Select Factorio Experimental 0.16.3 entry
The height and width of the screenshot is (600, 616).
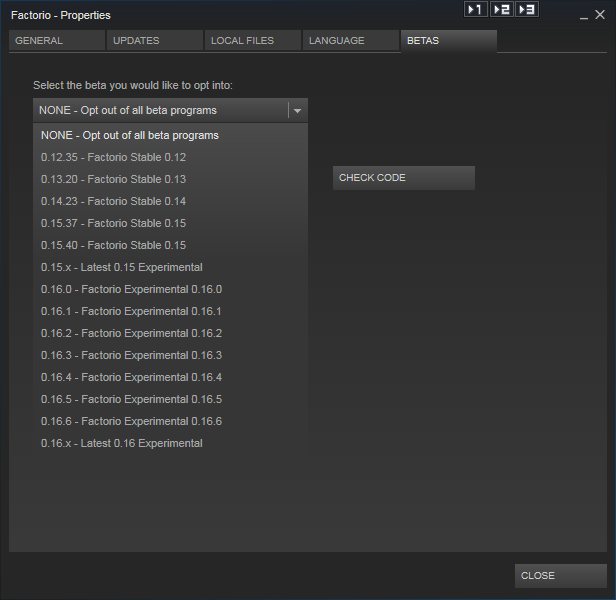[x=170, y=355]
